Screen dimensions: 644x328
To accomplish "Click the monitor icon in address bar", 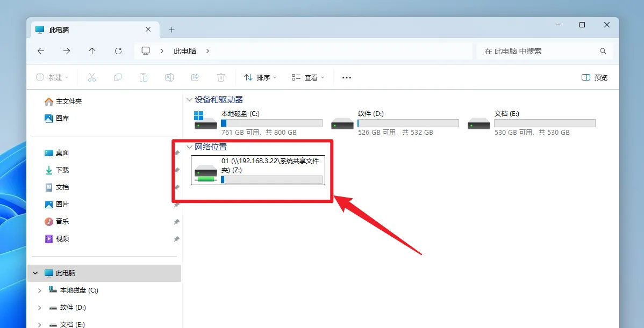I will [x=145, y=51].
